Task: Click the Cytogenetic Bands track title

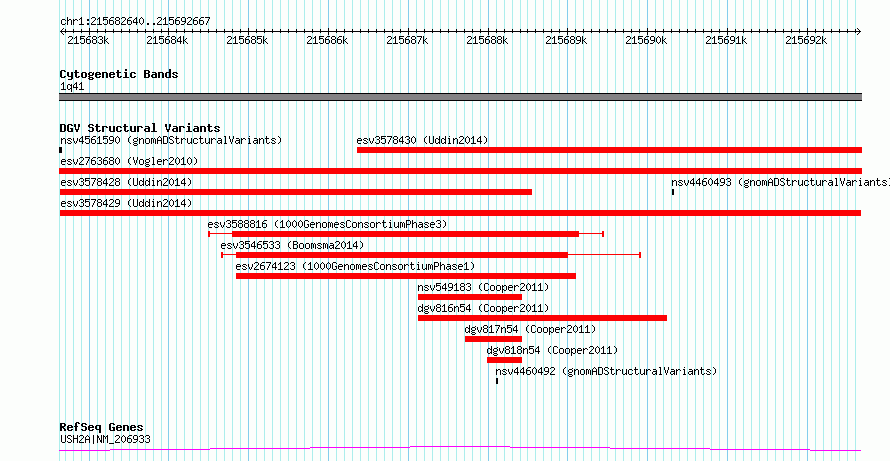Action: coord(119,74)
